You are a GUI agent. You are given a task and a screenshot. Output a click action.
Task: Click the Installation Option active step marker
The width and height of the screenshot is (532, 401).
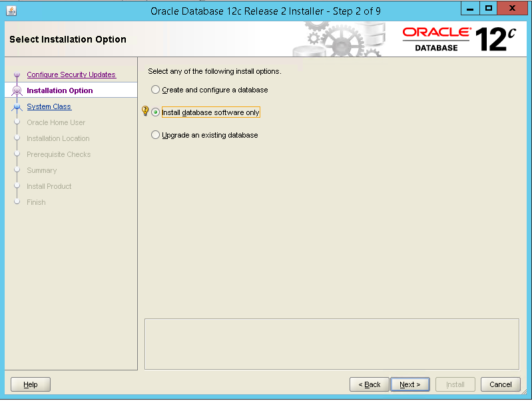17,90
